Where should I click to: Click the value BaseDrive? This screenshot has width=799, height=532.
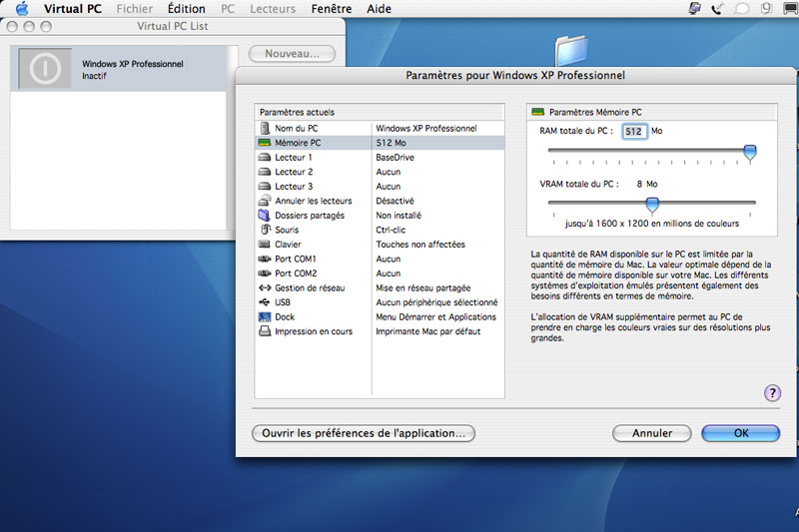(395, 158)
